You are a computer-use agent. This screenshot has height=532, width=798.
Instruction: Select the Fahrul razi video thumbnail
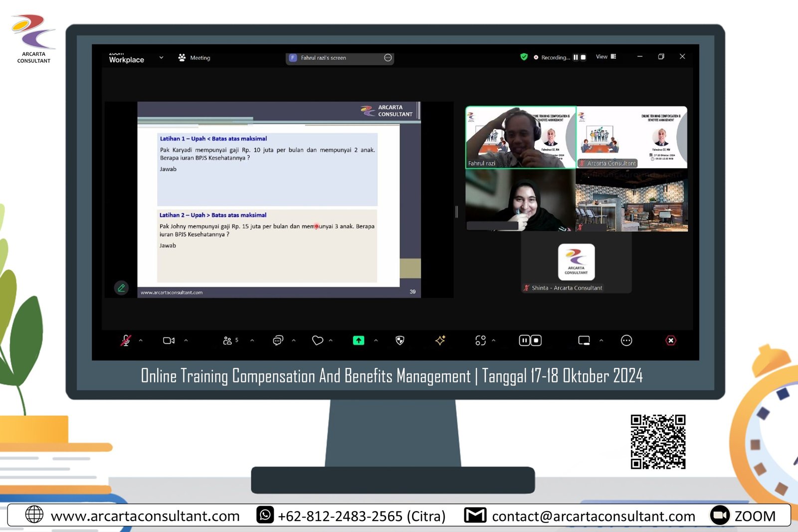point(520,137)
